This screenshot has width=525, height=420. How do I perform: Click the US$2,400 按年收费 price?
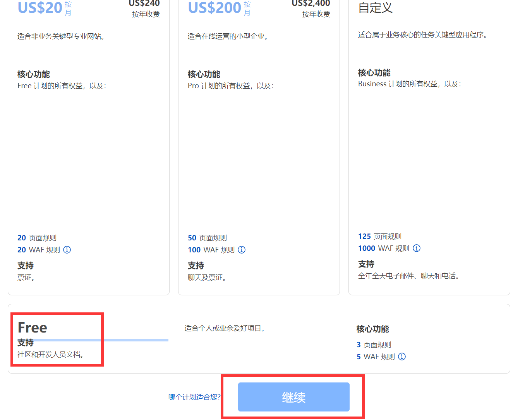311,9
